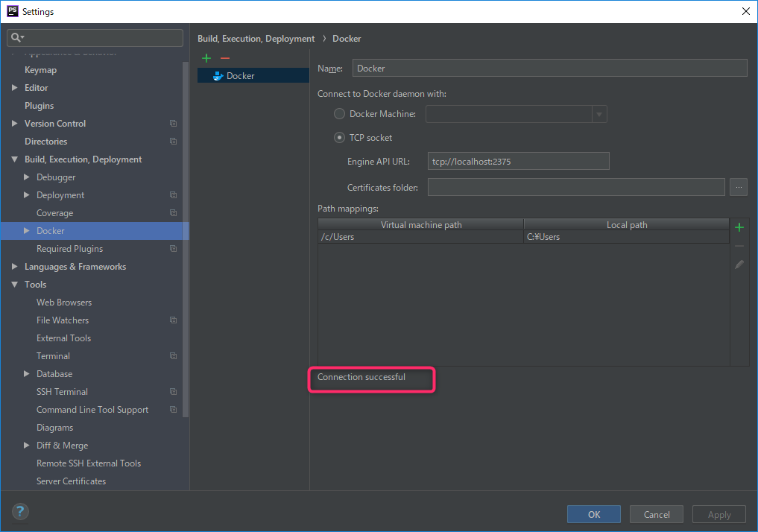Click the Certificates folder input field
The image size is (758, 532).
pyautogui.click(x=576, y=187)
